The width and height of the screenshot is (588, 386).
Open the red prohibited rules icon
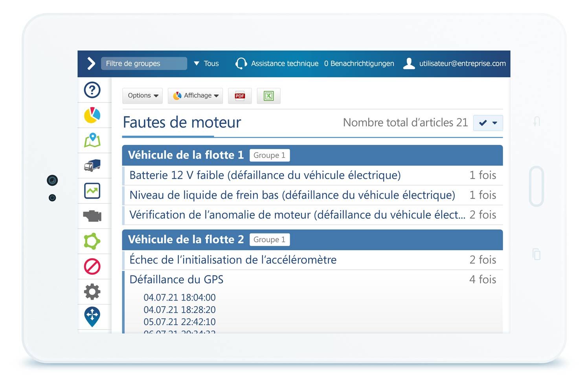(x=92, y=266)
